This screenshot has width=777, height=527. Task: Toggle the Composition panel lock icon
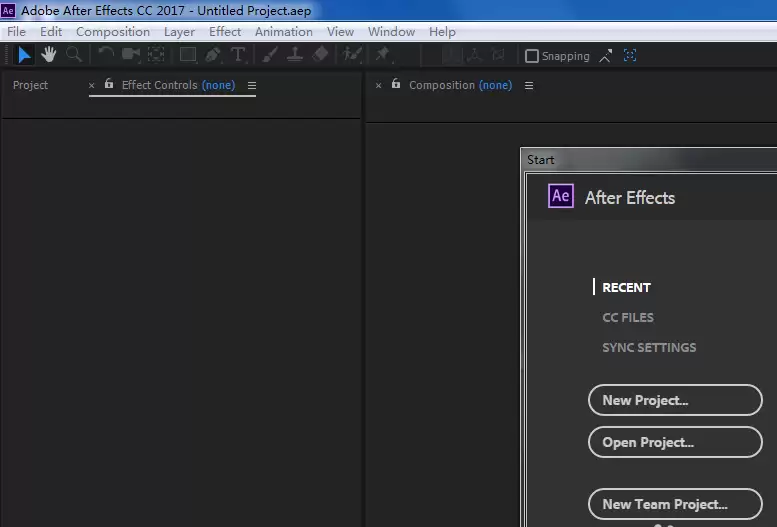coord(396,84)
